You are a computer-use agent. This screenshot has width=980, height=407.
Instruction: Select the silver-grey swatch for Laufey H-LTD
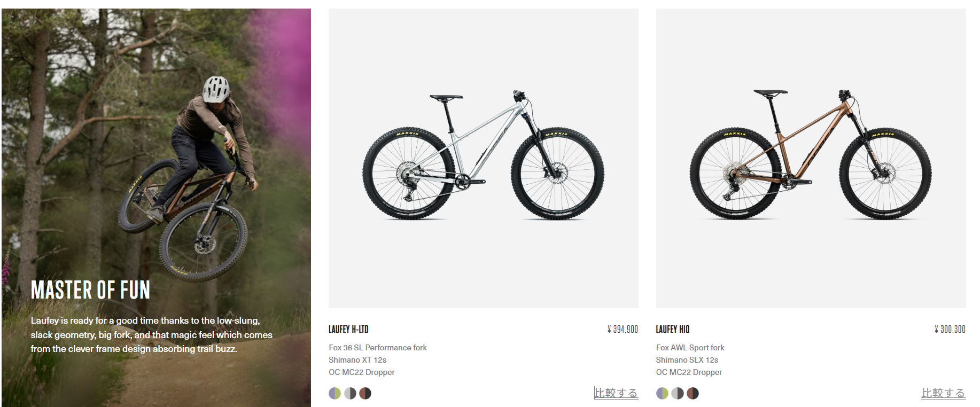point(350,394)
